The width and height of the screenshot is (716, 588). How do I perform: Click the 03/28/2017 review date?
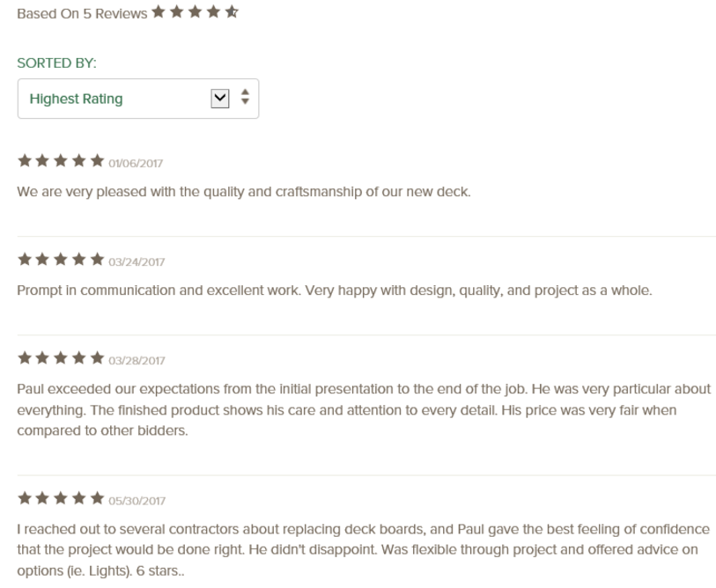tap(137, 361)
